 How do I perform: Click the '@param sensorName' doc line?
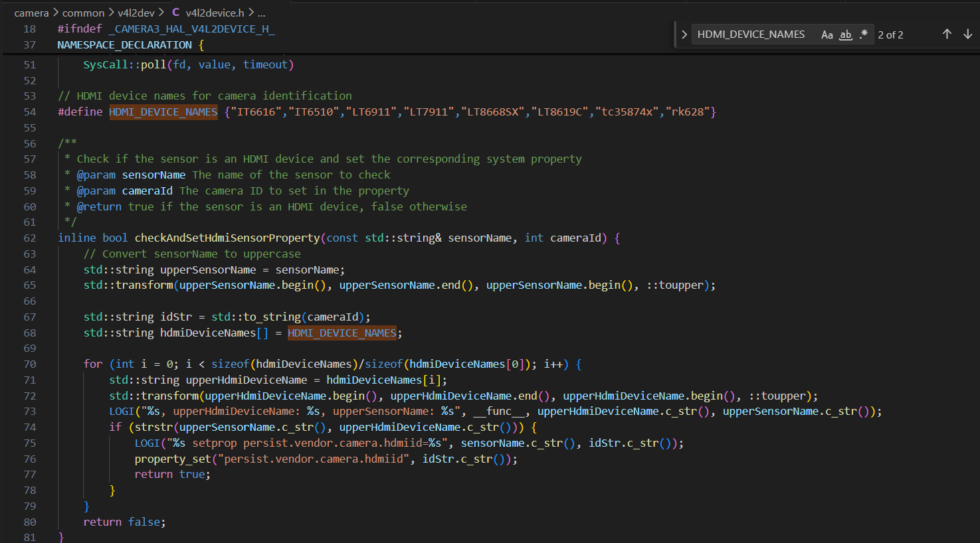coord(233,175)
